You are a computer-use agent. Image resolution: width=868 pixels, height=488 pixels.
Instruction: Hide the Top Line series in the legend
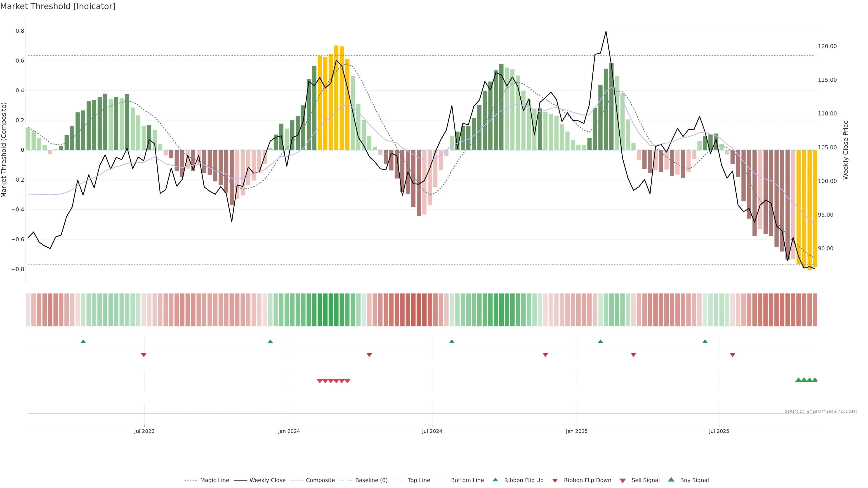419,480
